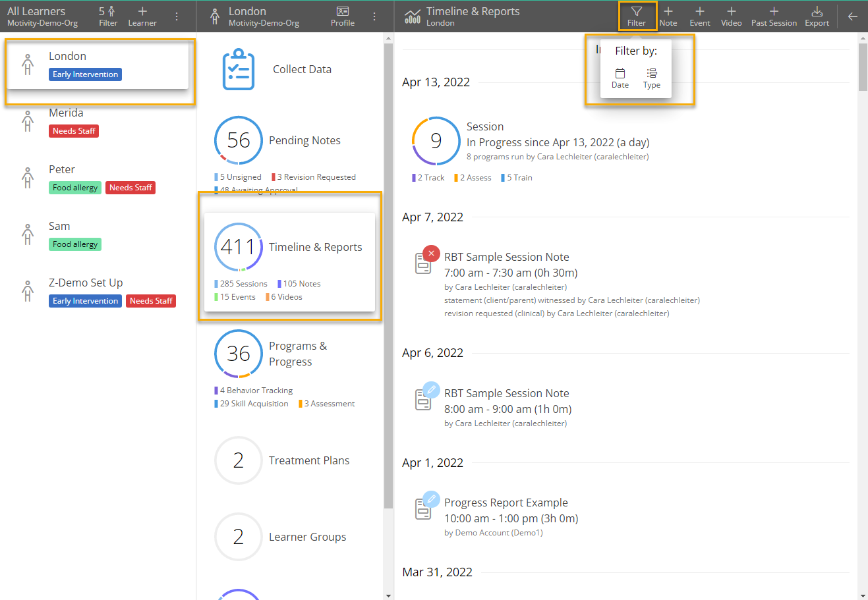This screenshot has height=600, width=868.
Task: Select learner Merida from the list
Action: pyautogui.click(x=66, y=113)
